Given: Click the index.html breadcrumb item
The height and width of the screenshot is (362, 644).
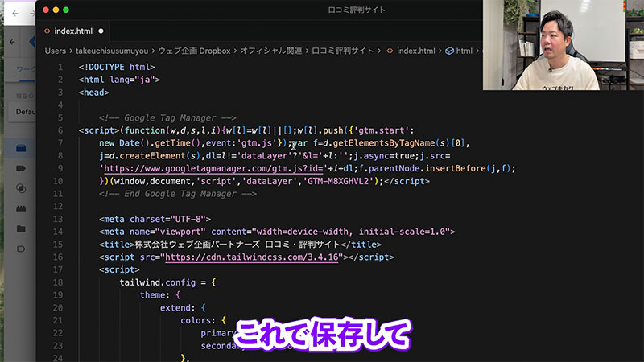Looking at the screenshot, I should tap(415, 51).
